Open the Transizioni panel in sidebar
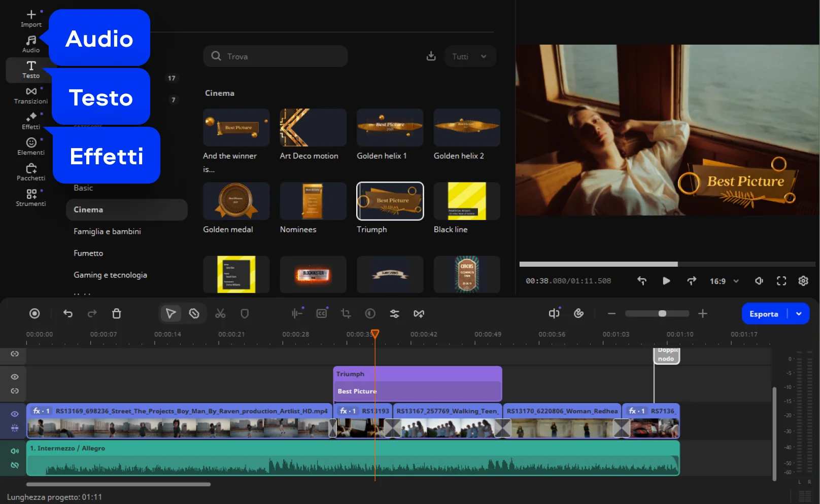Image resolution: width=820 pixels, height=504 pixels. 31,95
